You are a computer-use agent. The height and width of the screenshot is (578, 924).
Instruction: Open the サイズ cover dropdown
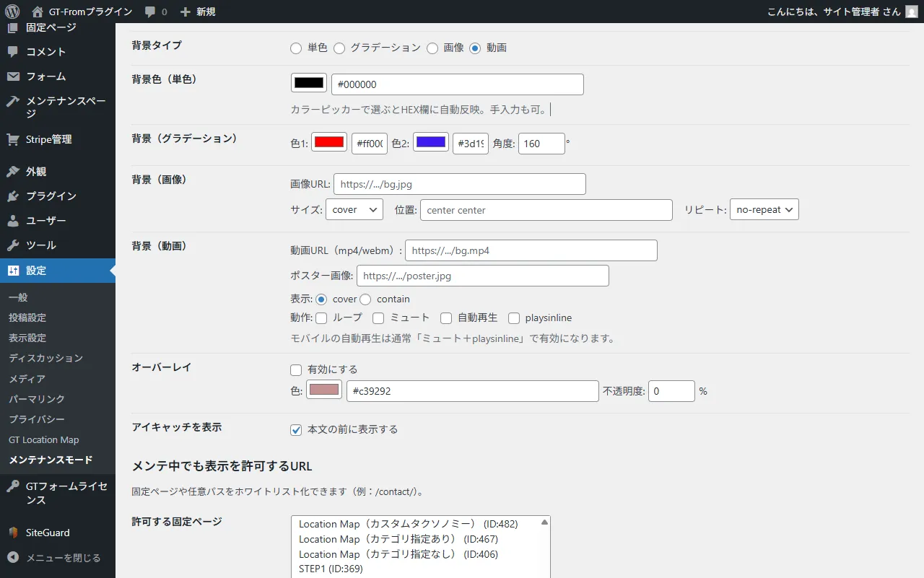(x=354, y=210)
